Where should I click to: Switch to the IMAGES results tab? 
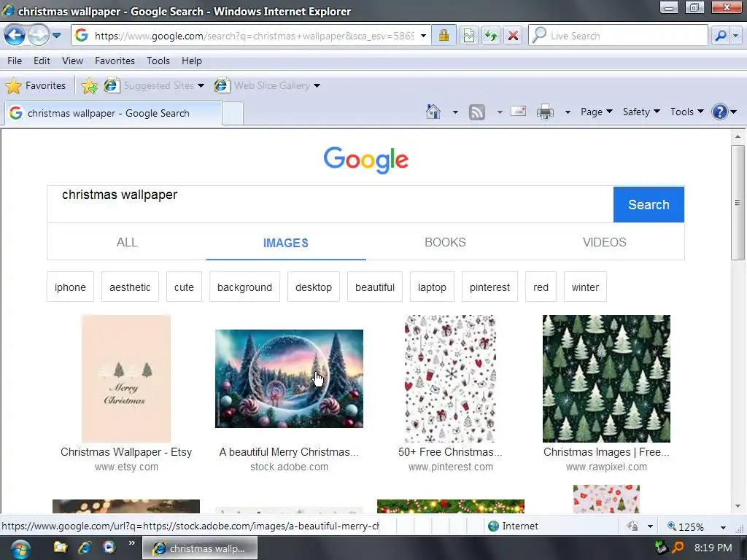[286, 243]
